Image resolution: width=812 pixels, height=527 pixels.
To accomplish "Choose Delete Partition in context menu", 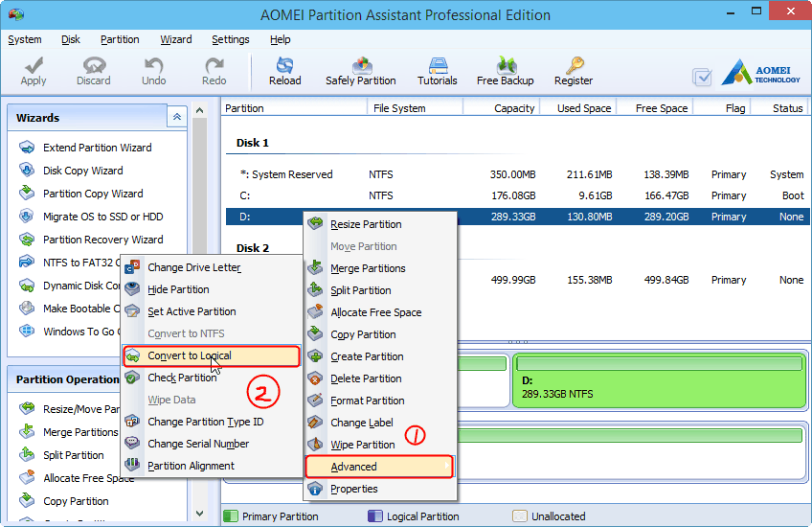I will click(380, 378).
